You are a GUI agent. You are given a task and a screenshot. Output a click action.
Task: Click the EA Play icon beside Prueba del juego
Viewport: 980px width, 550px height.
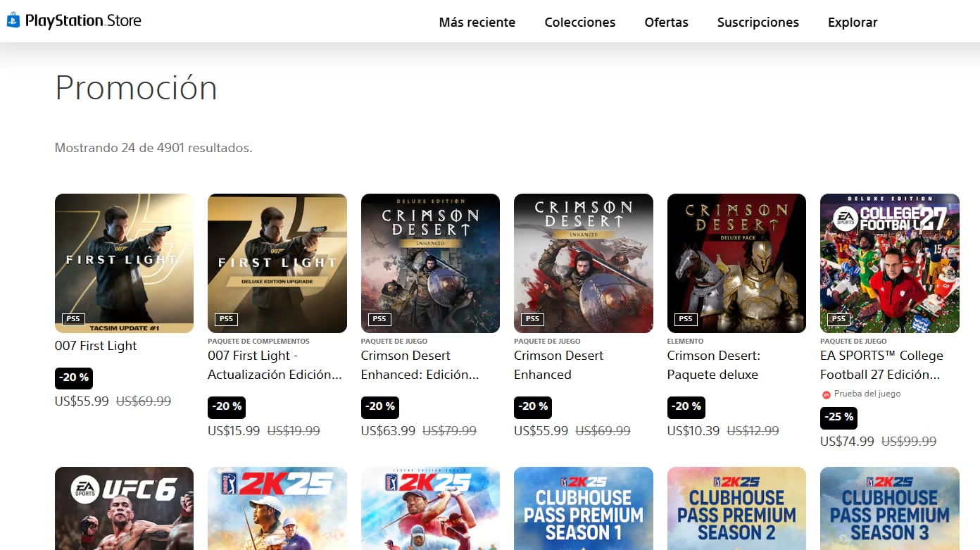826,394
